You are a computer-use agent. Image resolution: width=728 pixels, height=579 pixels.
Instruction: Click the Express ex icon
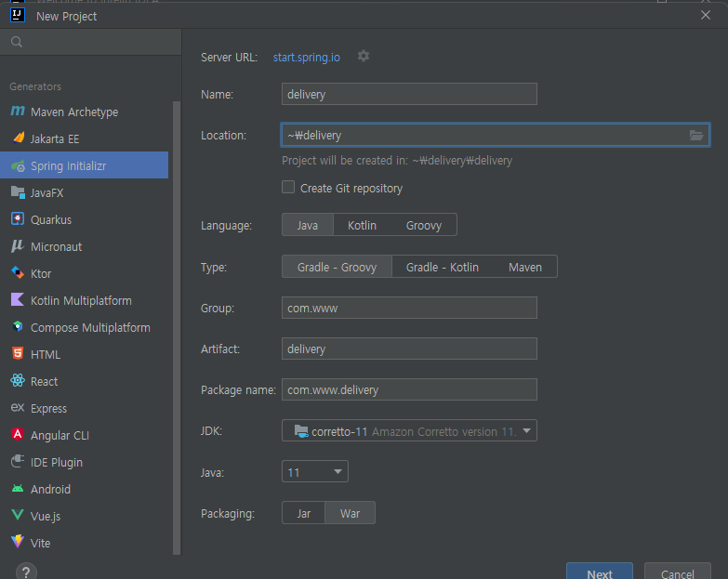pyautogui.click(x=18, y=407)
